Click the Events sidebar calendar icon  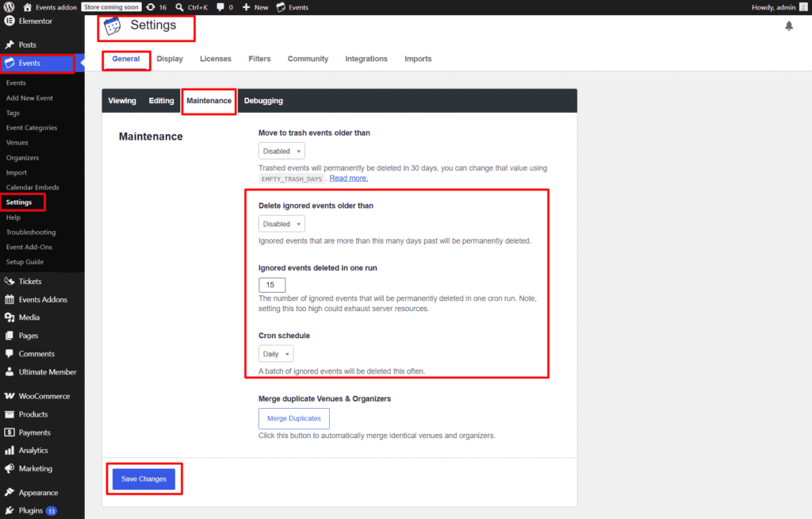pyautogui.click(x=10, y=63)
